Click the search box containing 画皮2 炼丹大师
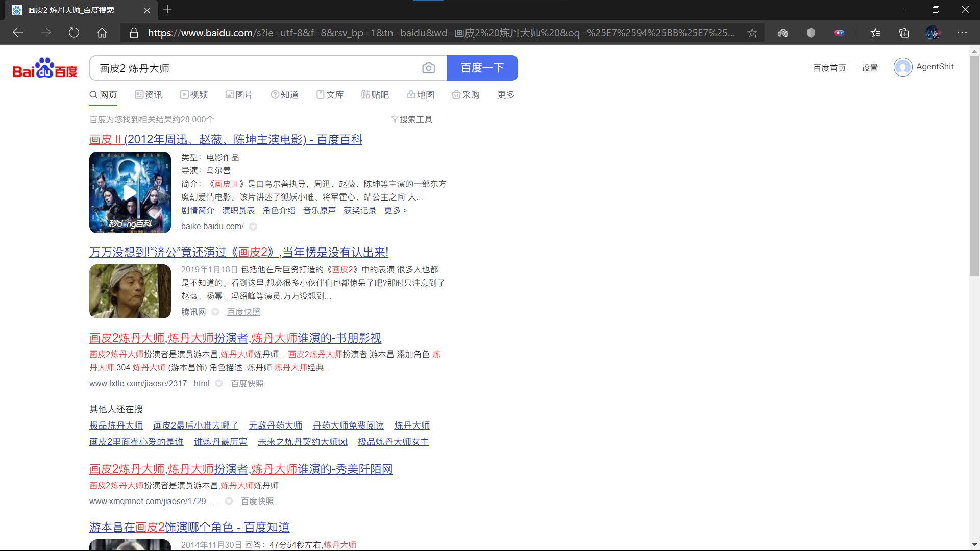 (255, 68)
